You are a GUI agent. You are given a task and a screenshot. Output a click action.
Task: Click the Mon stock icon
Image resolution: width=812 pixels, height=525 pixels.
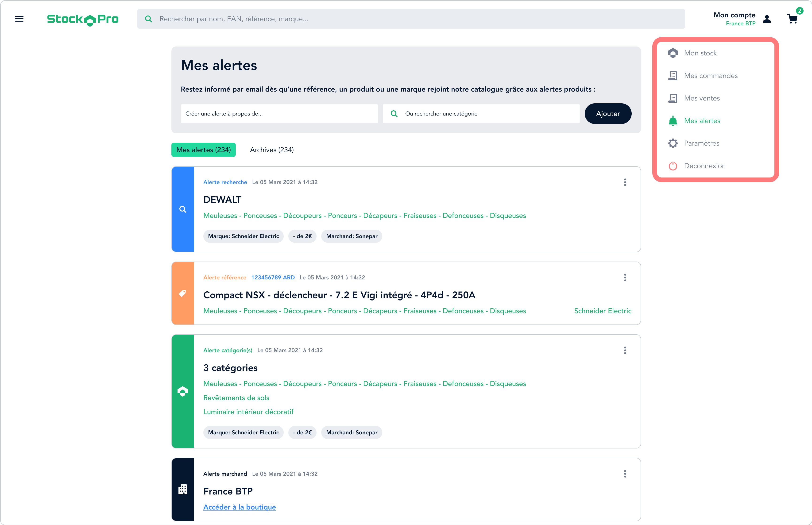[x=673, y=53]
